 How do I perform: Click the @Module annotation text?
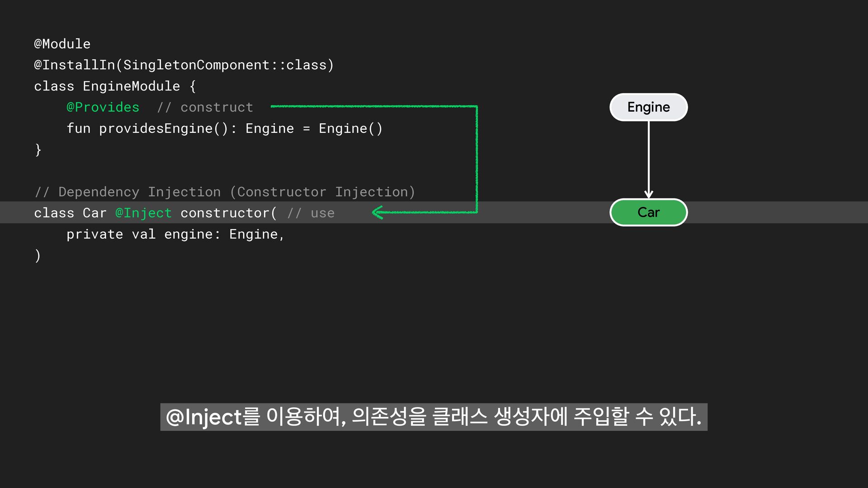62,44
